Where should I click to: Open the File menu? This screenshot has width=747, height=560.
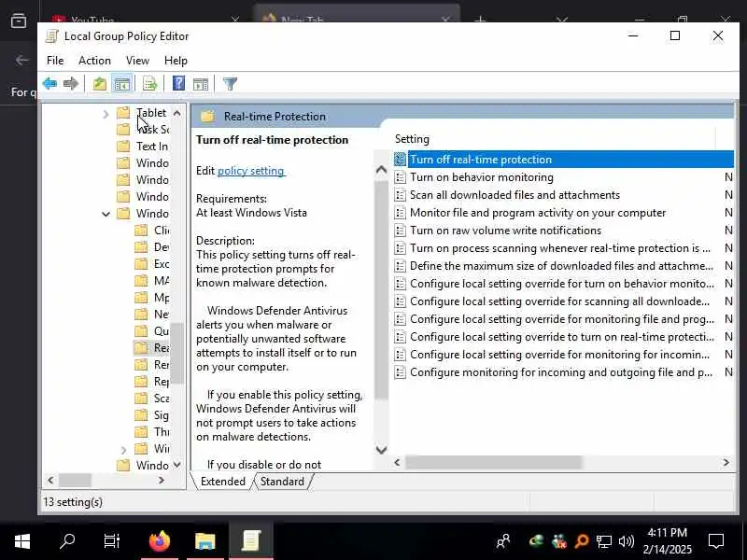pos(55,61)
